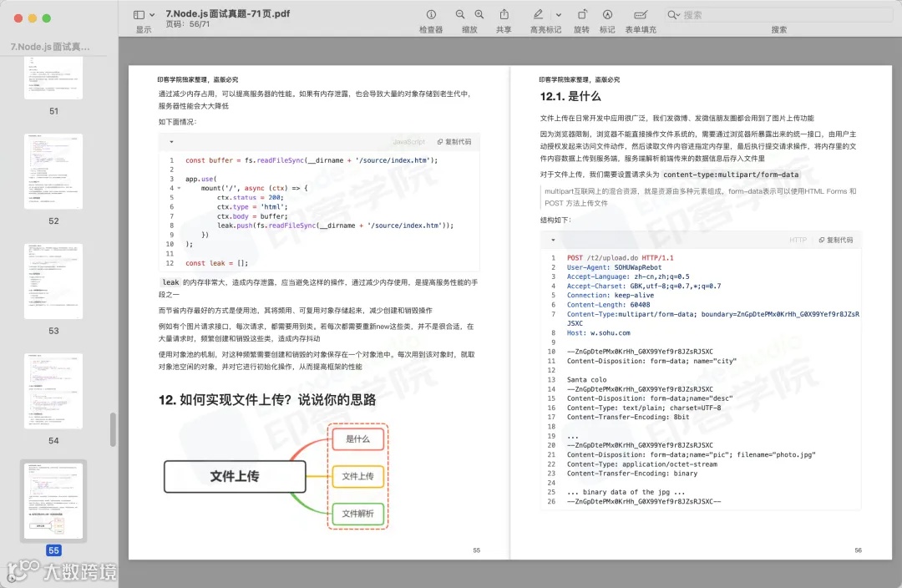
Task: Open the sidebar display options icon
Action: pos(139,15)
